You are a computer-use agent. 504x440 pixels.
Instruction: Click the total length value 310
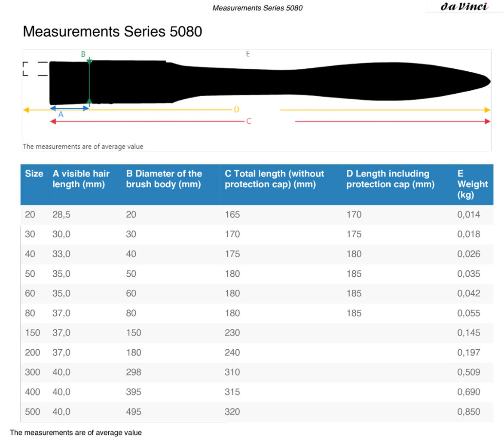pyautogui.click(x=232, y=372)
